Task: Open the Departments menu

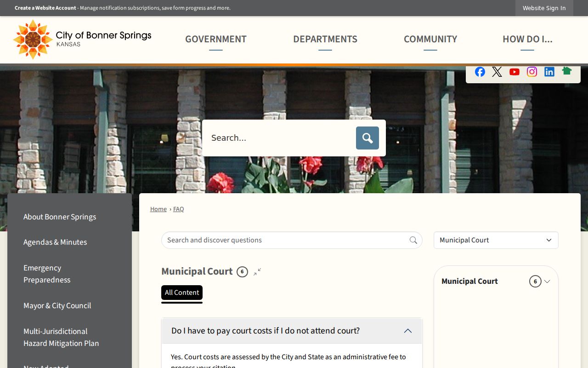Action: pyautogui.click(x=325, y=40)
